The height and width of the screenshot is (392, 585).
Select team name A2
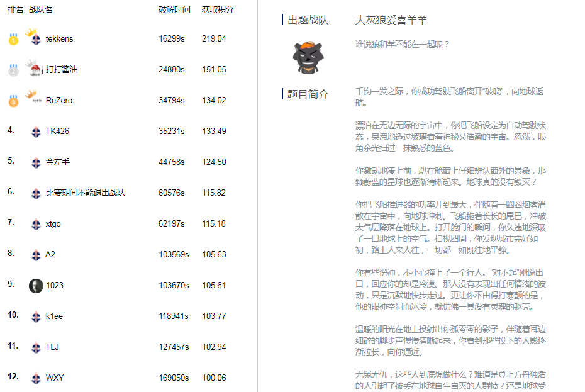point(50,255)
